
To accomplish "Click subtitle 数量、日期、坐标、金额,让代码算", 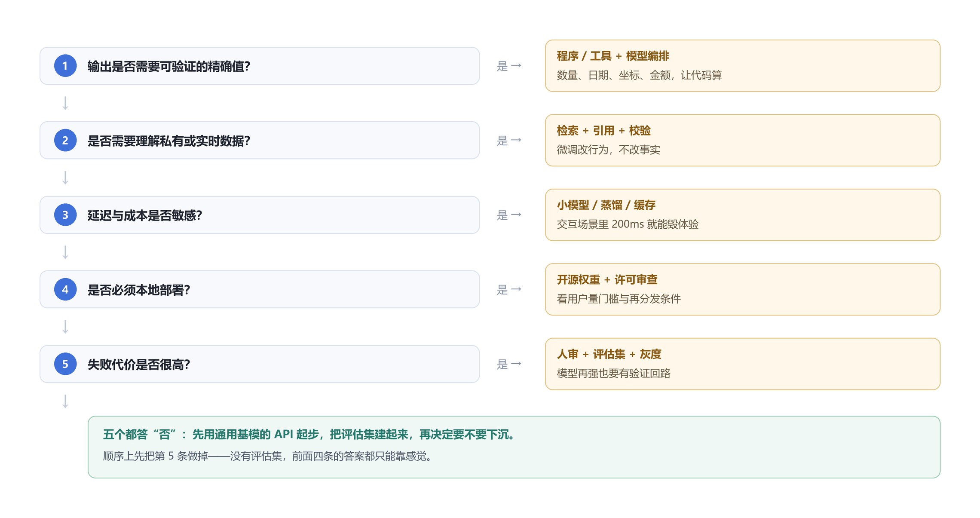I will (x=639, y=75).
